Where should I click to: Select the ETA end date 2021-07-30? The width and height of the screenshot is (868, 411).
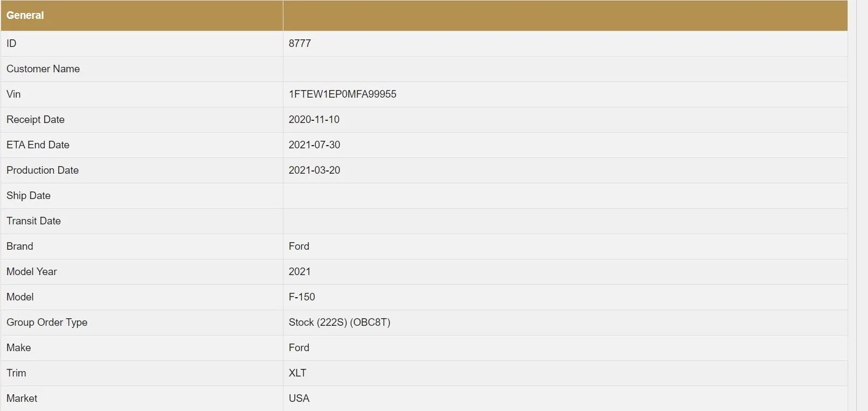pyautogui.click(x=314, y=145)
